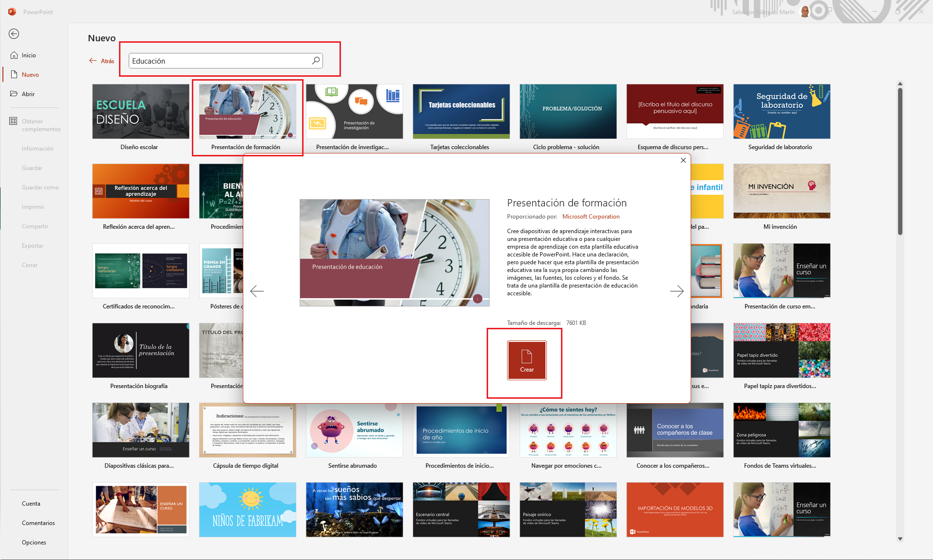Open Compartir in sidebar
The image size is (933, 560).
35,226
